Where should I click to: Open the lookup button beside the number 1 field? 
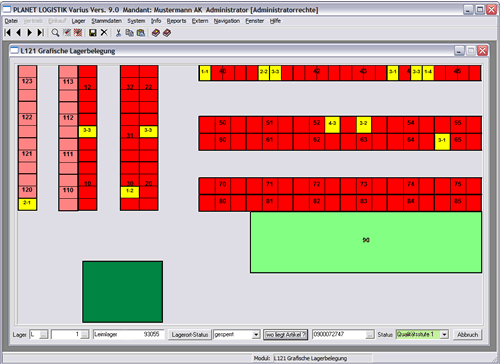[85, 334]
